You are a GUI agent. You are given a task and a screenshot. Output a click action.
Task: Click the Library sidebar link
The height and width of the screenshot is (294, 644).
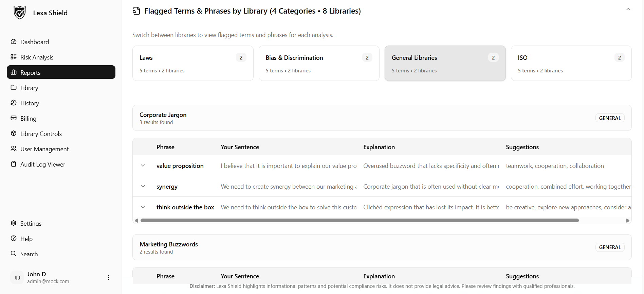tap(61, 88)
